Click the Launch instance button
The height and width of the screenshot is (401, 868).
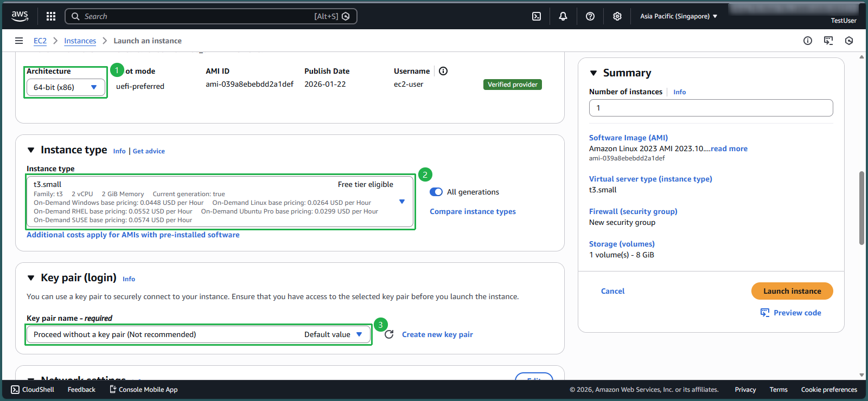pyautogui.click(x=792, y=291)
